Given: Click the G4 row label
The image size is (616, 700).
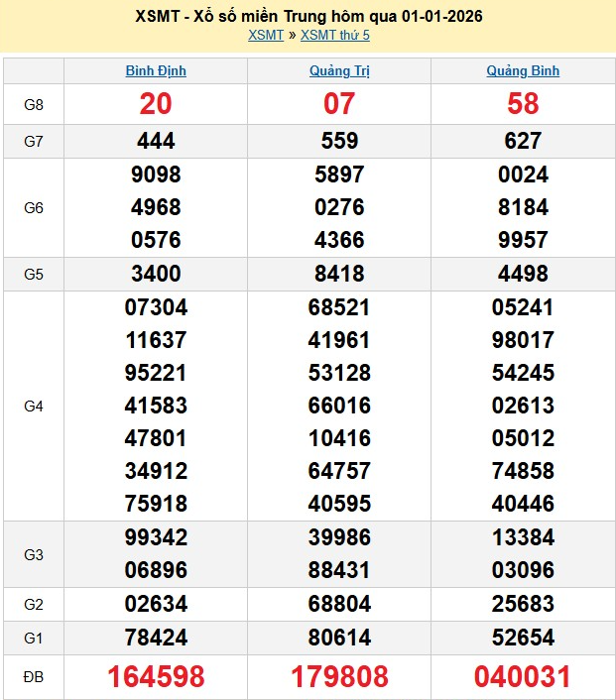Looking at the screenshot, I should pos(34,406).
